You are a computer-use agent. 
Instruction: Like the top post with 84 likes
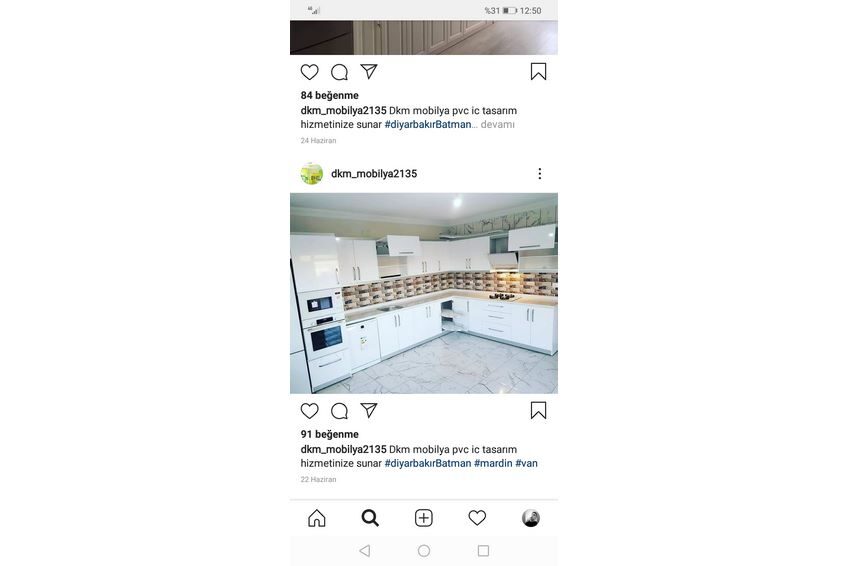(309, 72)
